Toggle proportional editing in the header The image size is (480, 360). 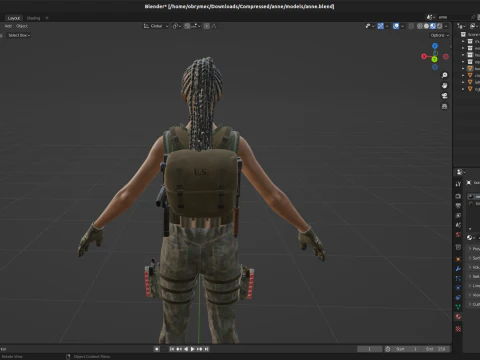click(207, 26)
